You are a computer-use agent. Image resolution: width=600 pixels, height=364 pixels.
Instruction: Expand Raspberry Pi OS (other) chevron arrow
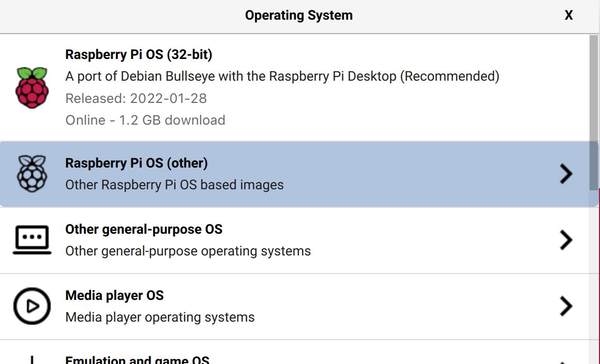pos(566,174)
